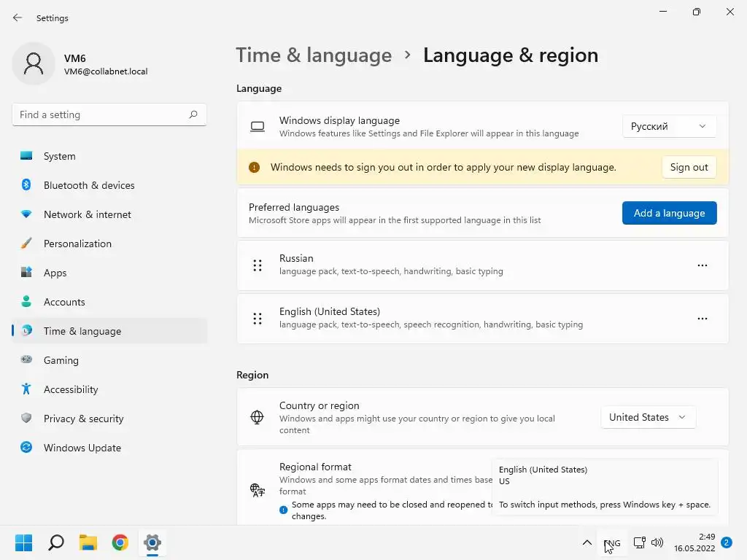Show hidden tray icons chevron
Viewport: 747px width, 560px height.
click(587, 542)
